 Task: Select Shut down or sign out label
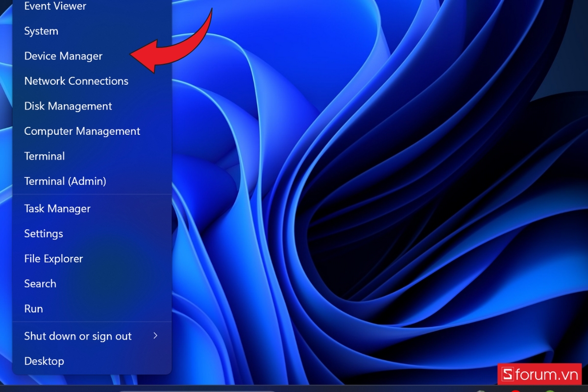pyautogui.click(x=78, y=336)
